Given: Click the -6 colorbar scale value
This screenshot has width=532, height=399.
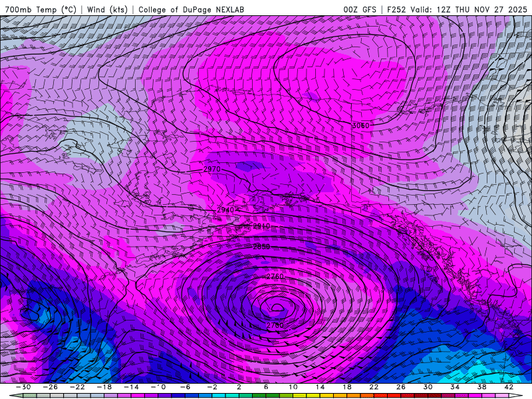Looking at the screenshot, I should point(185,387).
